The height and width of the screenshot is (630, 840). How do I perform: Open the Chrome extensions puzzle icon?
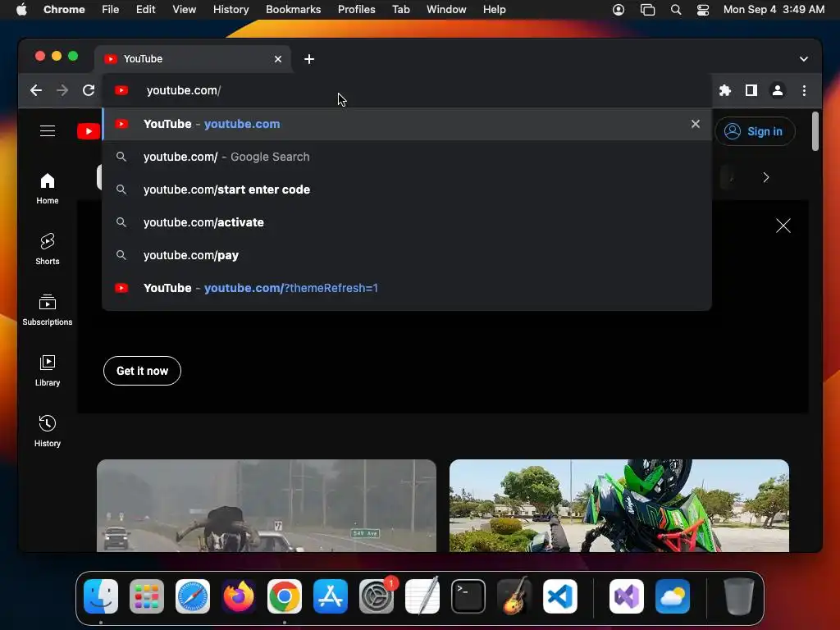click(725, 90)
